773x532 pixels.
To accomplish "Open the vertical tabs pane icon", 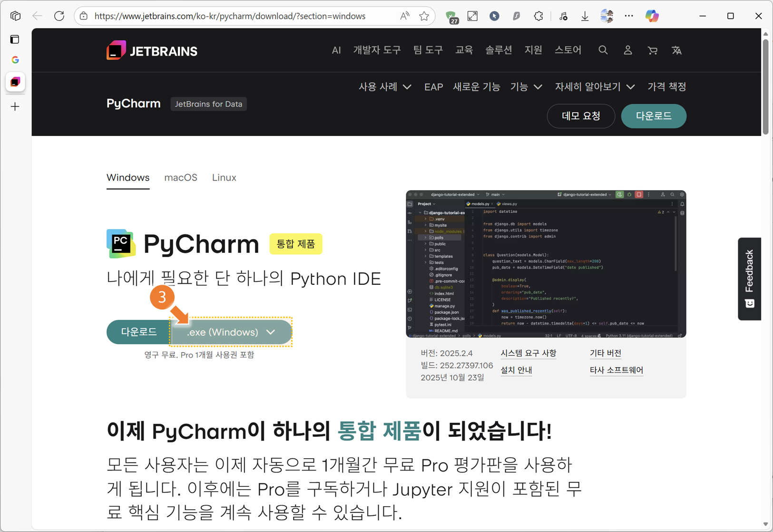I will click(15, 39).
